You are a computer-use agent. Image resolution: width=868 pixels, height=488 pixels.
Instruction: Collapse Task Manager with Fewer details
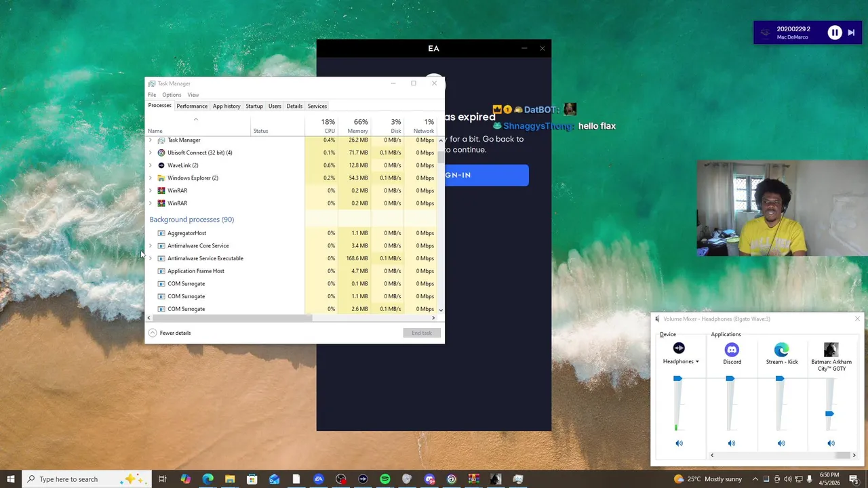tap(170, 333)
